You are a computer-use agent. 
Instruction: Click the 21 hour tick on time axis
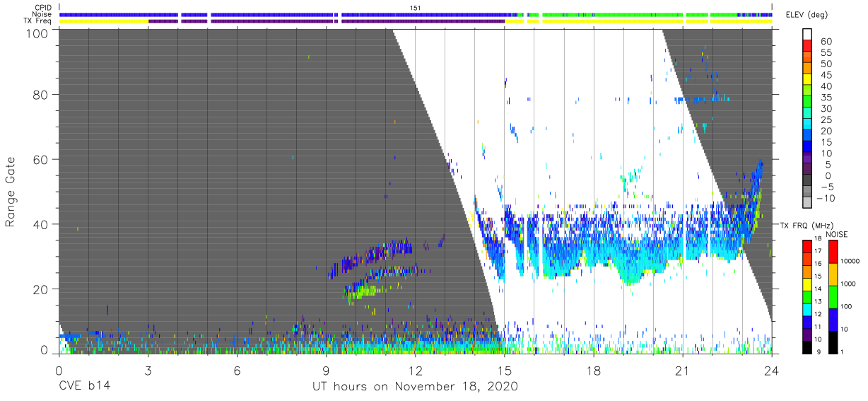(682, 371)
